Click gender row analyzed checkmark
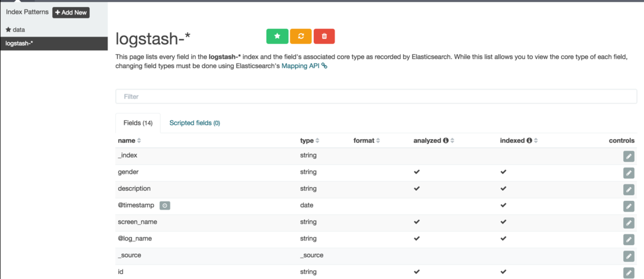The image size is (644, 279). tap(417, 172)
